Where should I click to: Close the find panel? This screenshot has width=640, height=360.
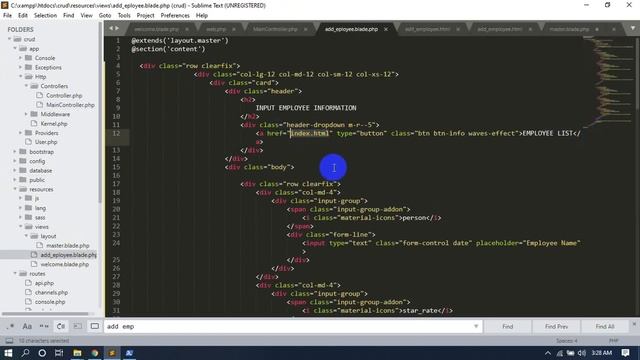tap(634, 324)
